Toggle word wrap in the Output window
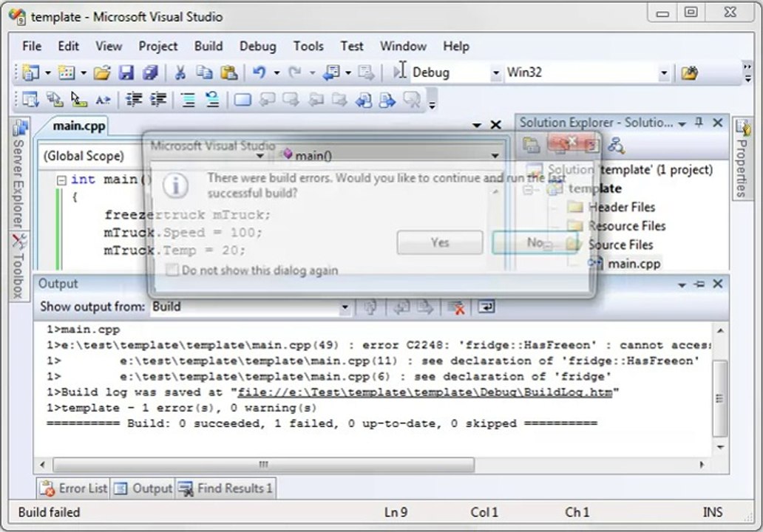The width and height of the screenshot is (763, 532). pyautogui.click(x=486, y=307)
